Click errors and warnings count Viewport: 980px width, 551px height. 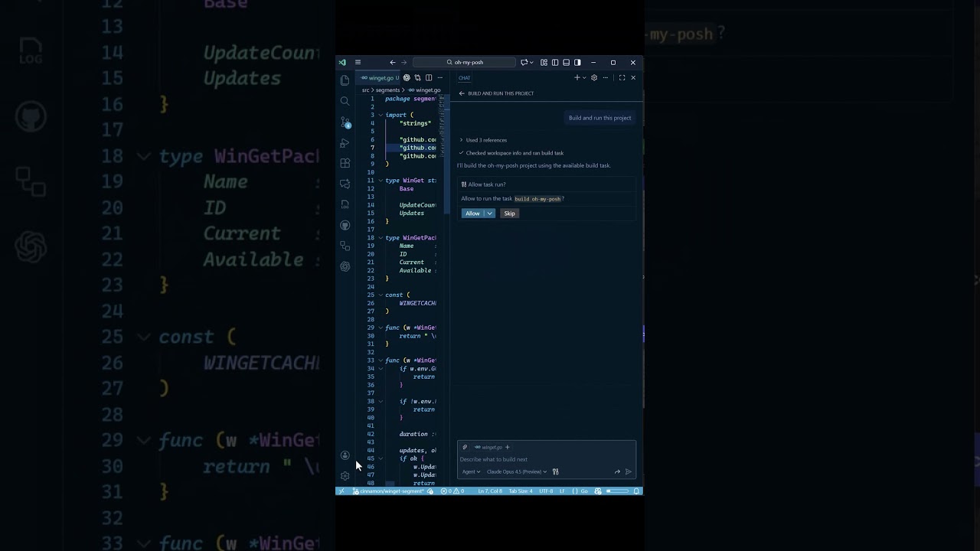[x=452, y=491]
